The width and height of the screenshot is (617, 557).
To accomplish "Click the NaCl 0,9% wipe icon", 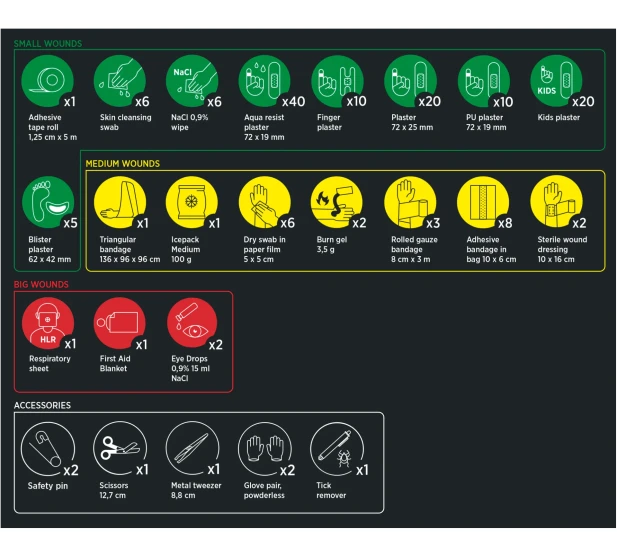I will coord(191,81).
